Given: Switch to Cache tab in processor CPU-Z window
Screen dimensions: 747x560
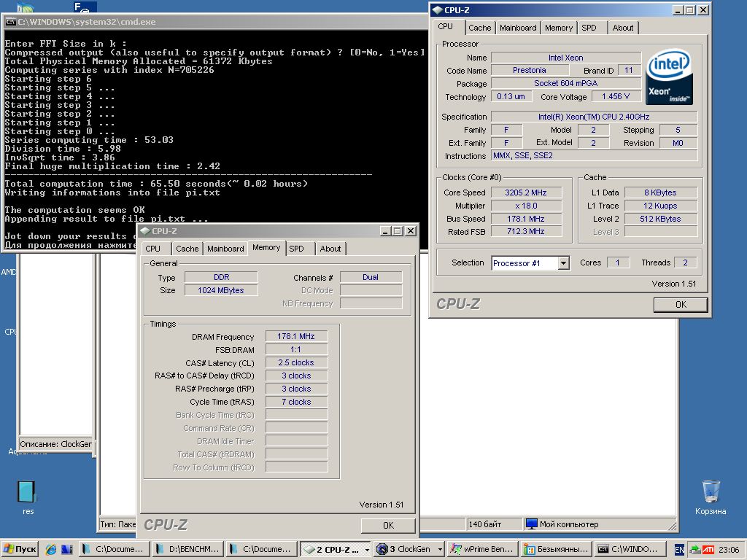Looking at the screenshot, I should pos(480,28).
